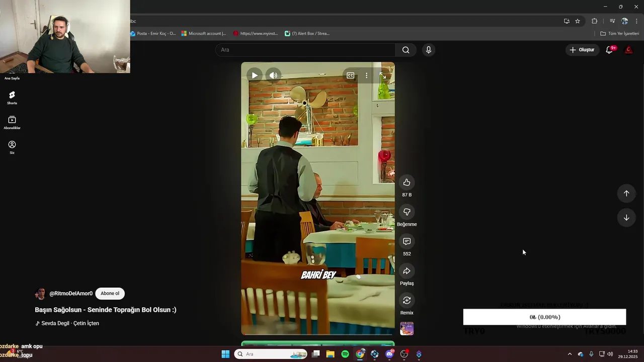Open the YouTube account avatar menu
Viewport: 644px width, 362px height.
click(x=629, y=50)
